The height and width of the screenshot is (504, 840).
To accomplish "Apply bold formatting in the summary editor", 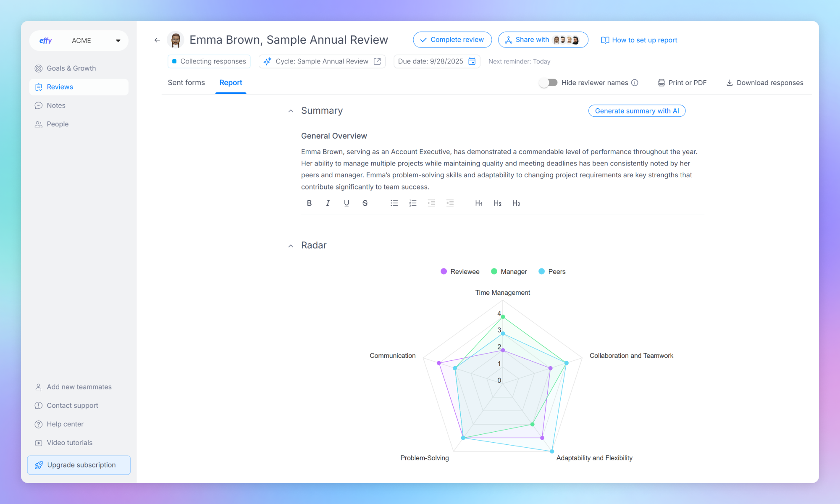I will 309,203.
